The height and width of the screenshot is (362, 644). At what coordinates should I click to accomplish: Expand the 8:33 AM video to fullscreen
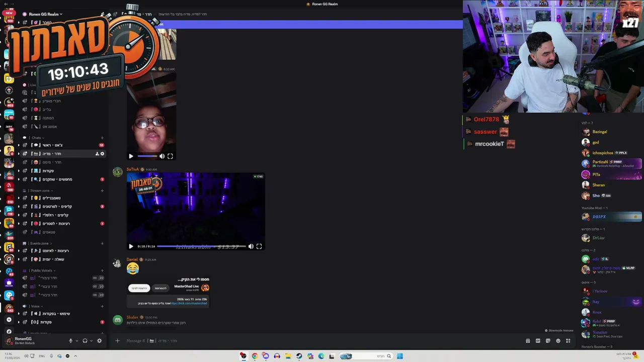point(170,156)
